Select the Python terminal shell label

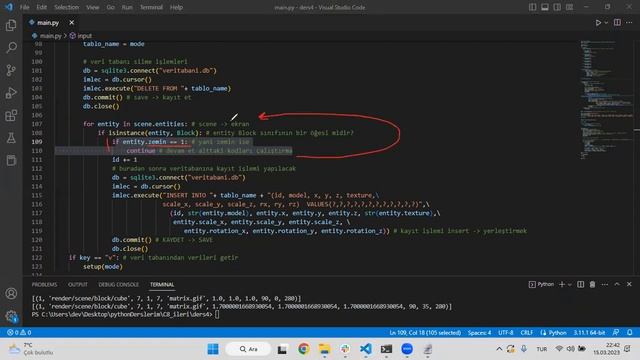click(x=542, y=284)
